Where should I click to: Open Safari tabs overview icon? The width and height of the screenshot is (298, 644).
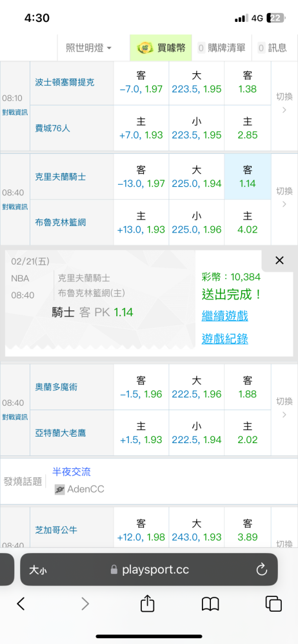point(273,604)
